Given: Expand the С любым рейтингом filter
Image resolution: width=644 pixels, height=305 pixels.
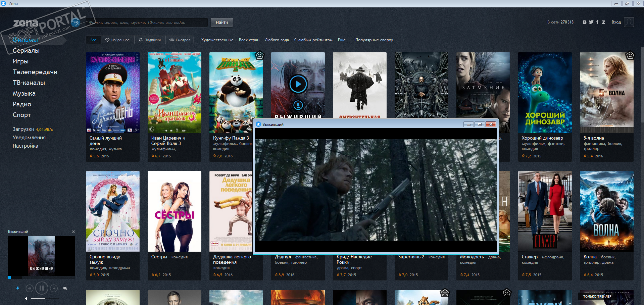Looking at the screenshot, I should coord(313,40).
